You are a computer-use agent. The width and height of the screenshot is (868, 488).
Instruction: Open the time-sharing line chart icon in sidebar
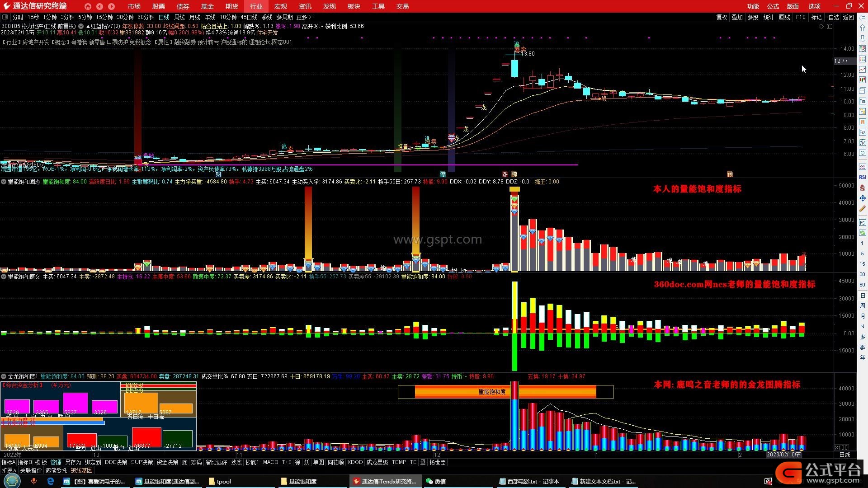[863, 70]
